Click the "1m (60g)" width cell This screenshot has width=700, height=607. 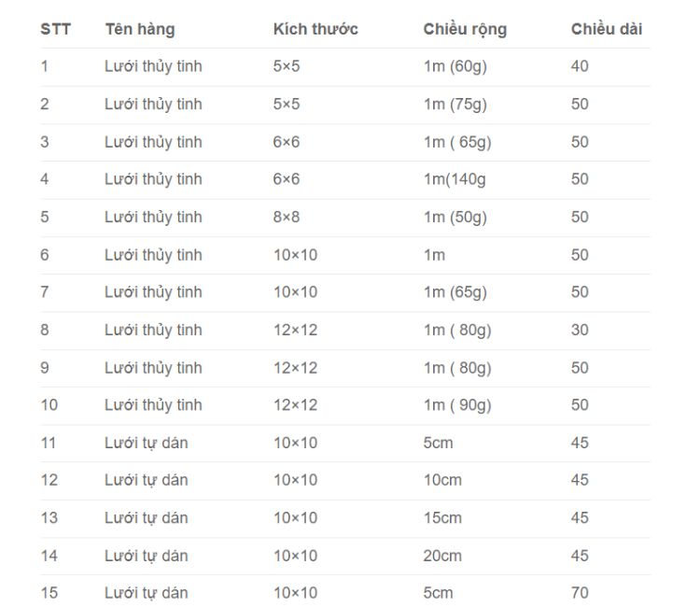pyautogui.click(x=455, y=66)
